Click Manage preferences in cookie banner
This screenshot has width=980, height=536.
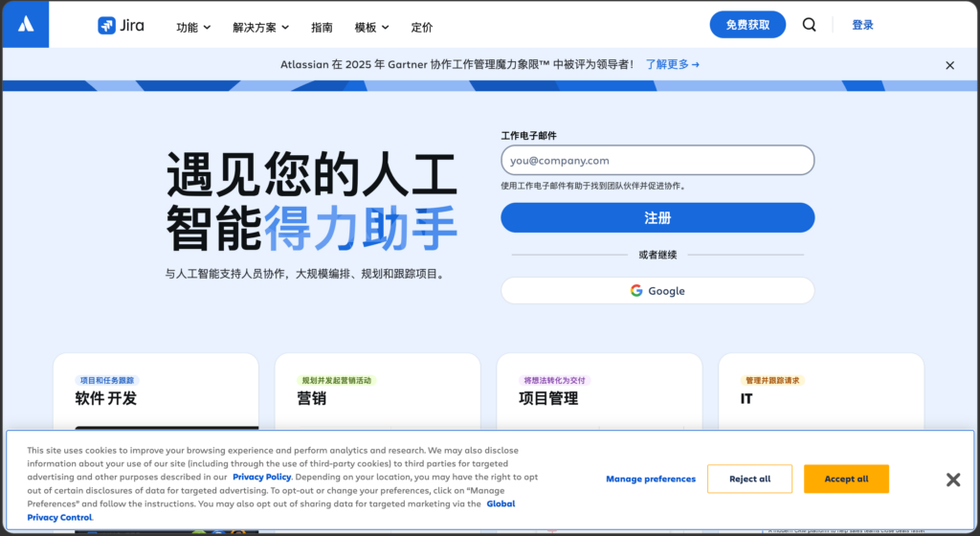(x=651, y=480)
